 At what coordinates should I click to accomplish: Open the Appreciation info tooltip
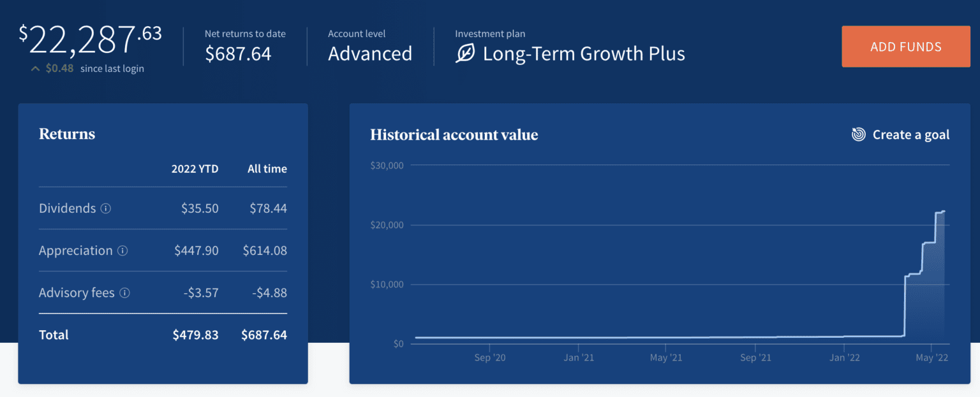pos(124,250)
